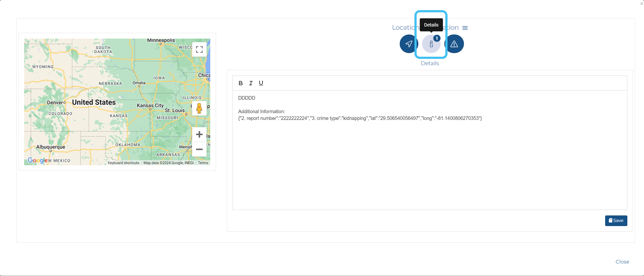
Task: Toggle underline formatting in editor
Action: pyautogui.click(x=261, y=83)
